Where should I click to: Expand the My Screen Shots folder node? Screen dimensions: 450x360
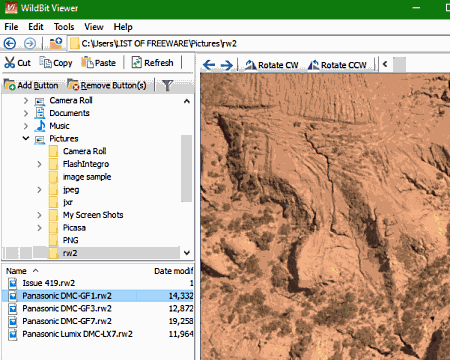(x=39, y=215)
